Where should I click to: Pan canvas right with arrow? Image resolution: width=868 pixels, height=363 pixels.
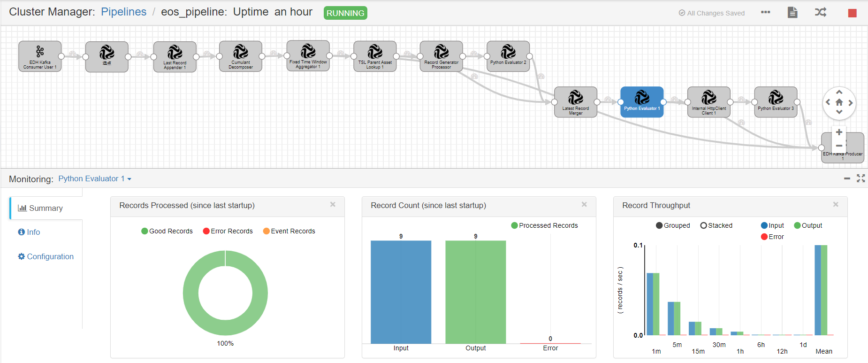coord(851,102)
